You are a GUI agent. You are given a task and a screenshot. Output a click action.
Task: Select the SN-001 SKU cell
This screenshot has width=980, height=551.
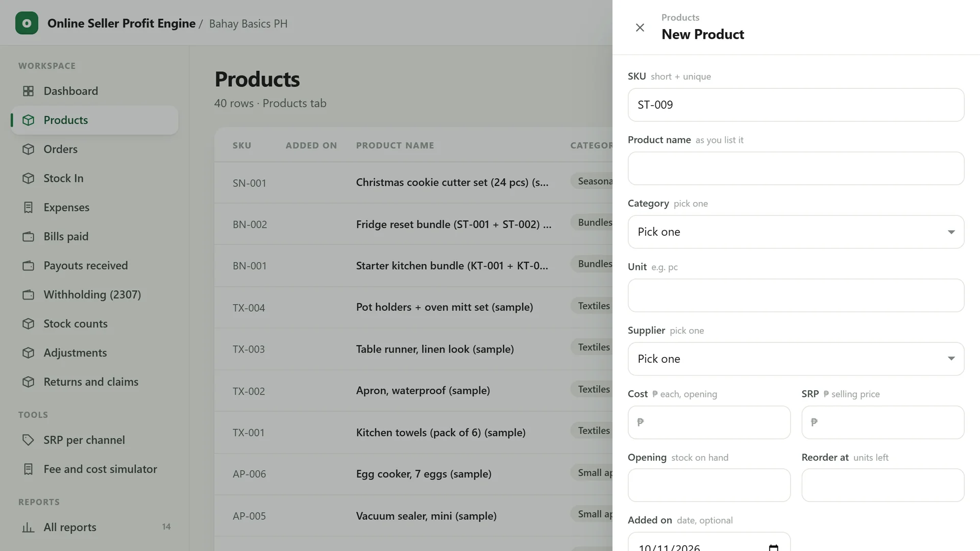point(249,183)
